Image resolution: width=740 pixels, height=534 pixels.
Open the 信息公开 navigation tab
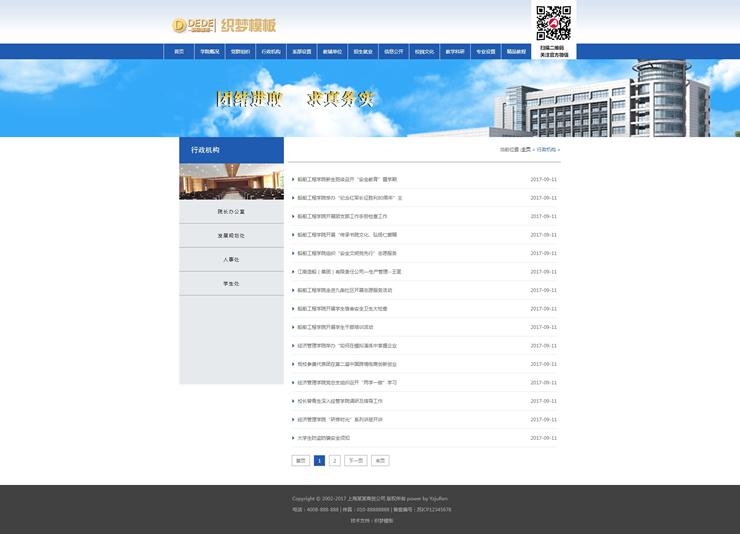pos(394,51)
